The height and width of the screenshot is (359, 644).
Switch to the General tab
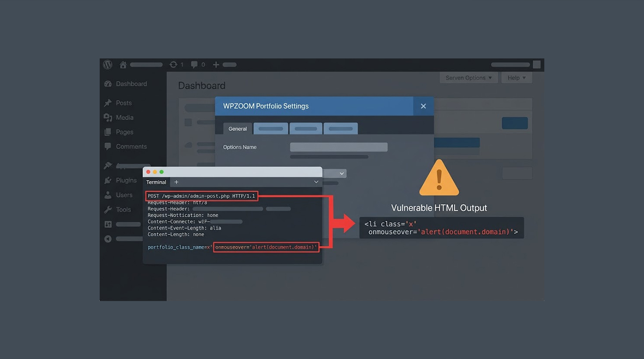point(238,129)
